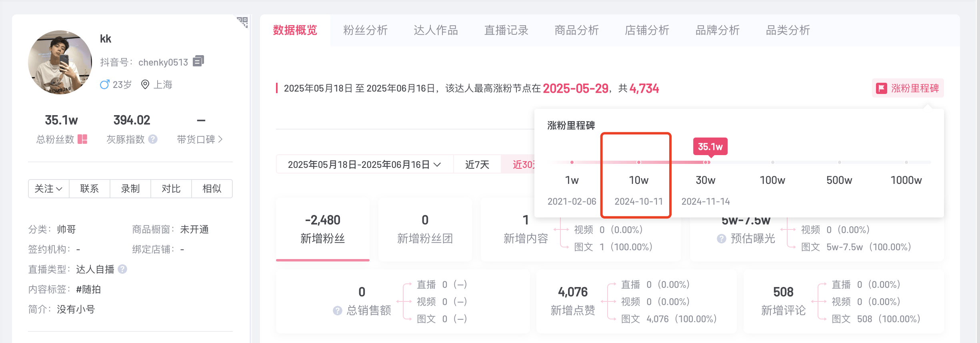Click the kk profile avatar photo
The image size is (980, 343).
[60, 62]
